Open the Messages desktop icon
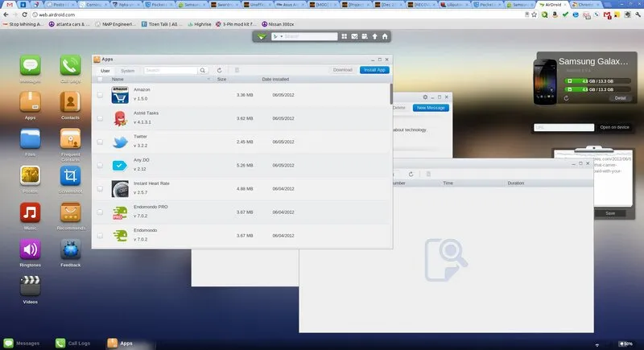The width and height of the screenshot is (644, 350). click(31, 66)
